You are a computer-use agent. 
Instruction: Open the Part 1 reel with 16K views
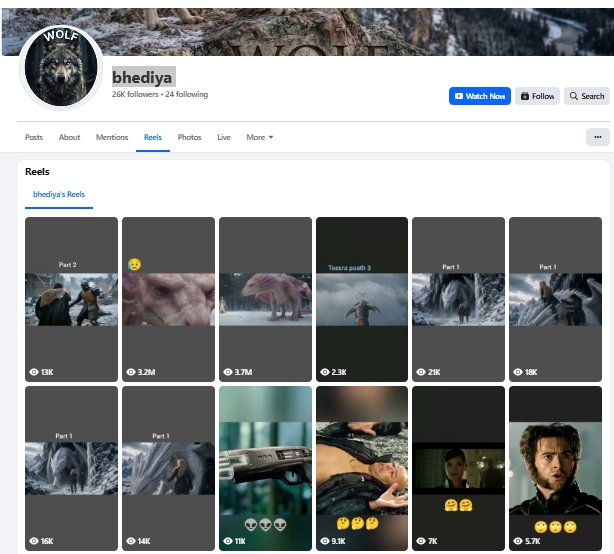(71, 468)
